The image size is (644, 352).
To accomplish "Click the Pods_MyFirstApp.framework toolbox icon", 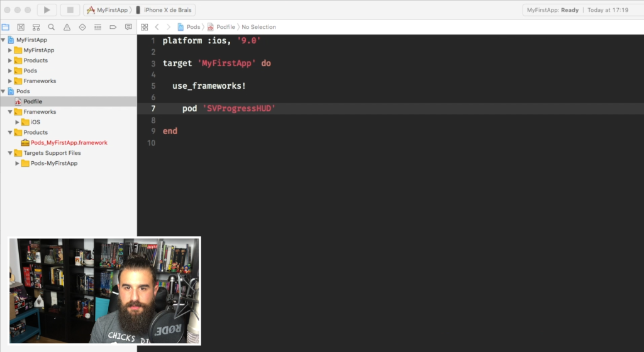I will (25, 143).
